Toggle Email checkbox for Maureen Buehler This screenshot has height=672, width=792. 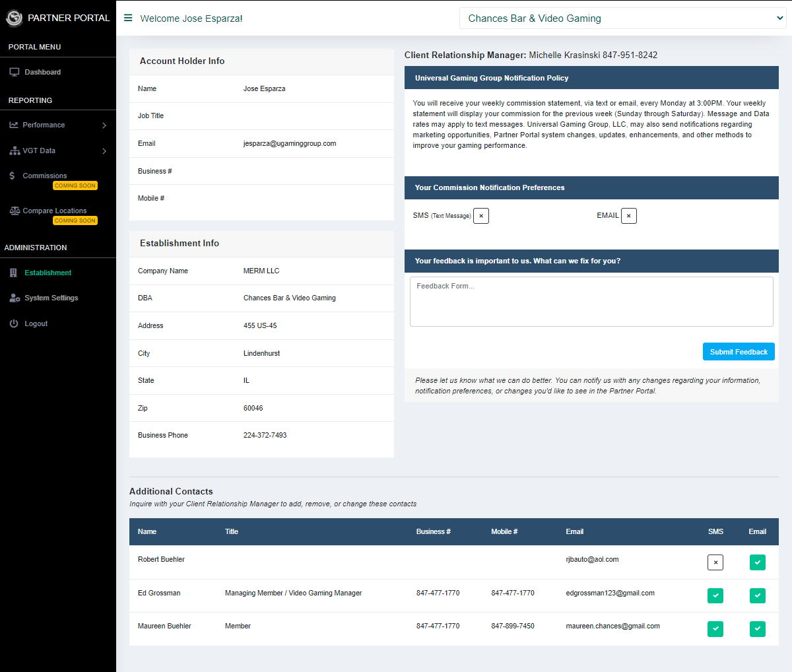pyautogui.click(x=758, y=629)
